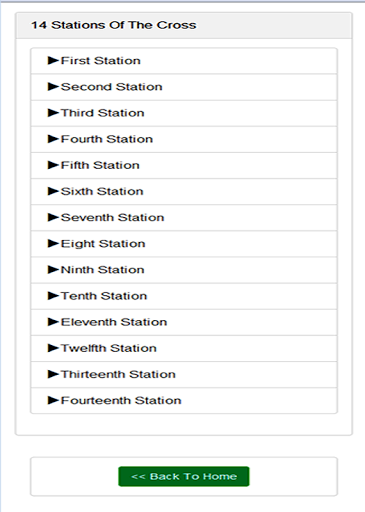Click the triangle icon beside Fourth Station
This screenshot has width=365, height=512.
click(x=53, y=139)
